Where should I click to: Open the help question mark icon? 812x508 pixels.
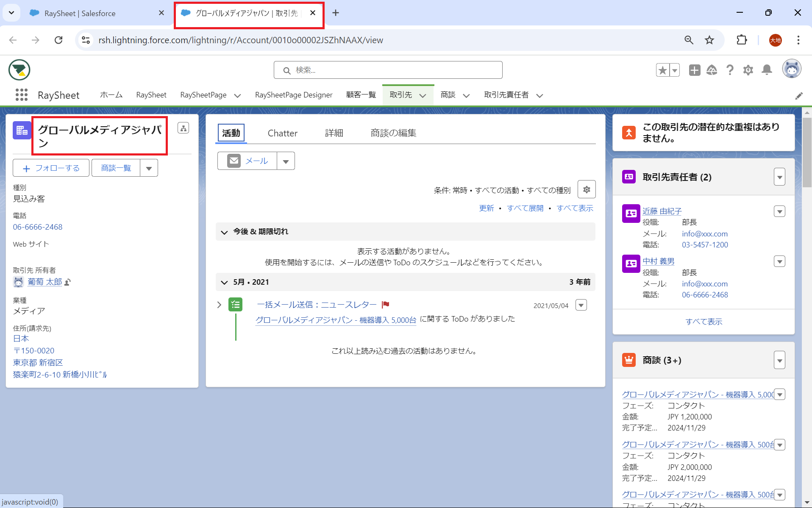[730, 70]
